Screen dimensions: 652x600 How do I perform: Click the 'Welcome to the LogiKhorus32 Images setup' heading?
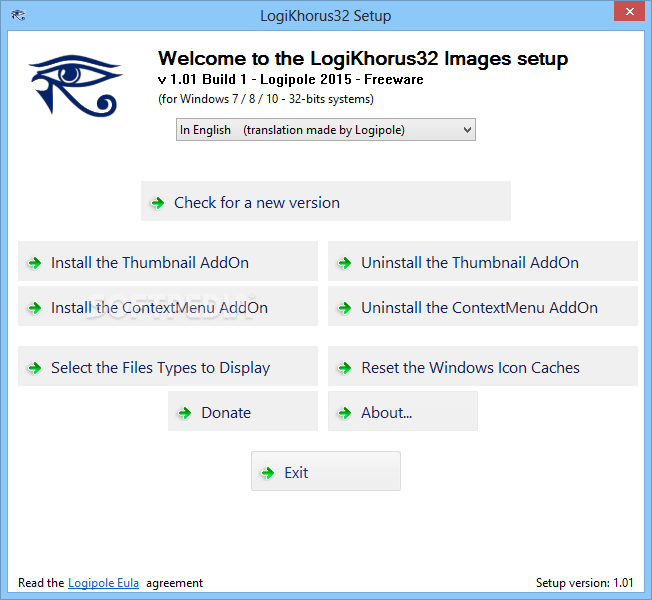tap(363, 58)
